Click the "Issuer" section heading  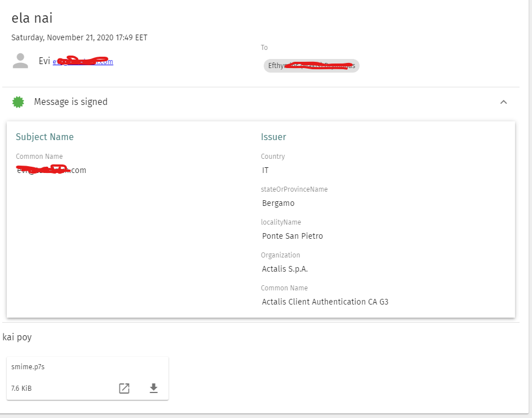point(273,137)
